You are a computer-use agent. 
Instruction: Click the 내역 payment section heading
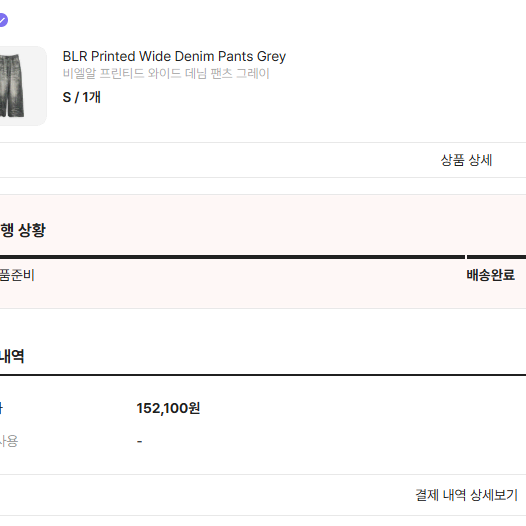12,356
